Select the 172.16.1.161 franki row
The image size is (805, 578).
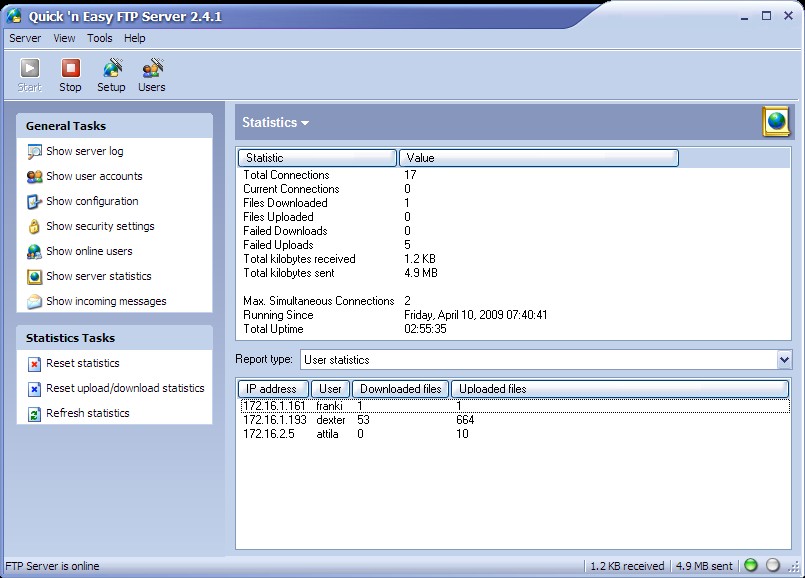click(515, 406)
